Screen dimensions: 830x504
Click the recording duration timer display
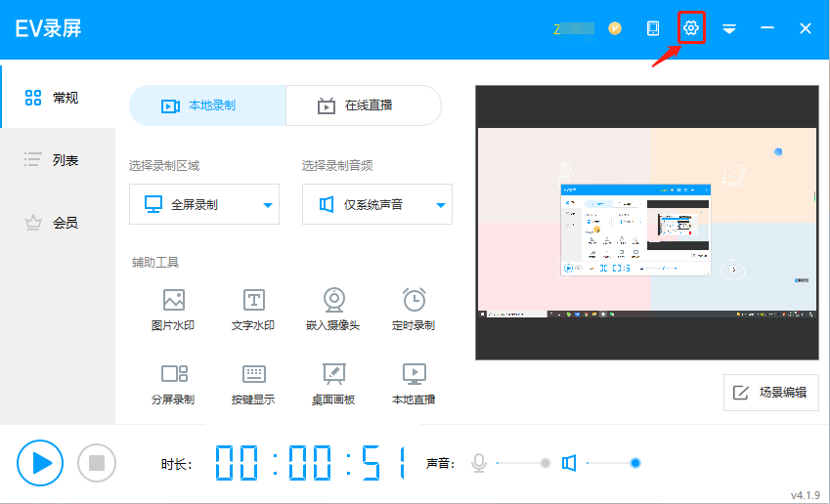tap(311, 463)
